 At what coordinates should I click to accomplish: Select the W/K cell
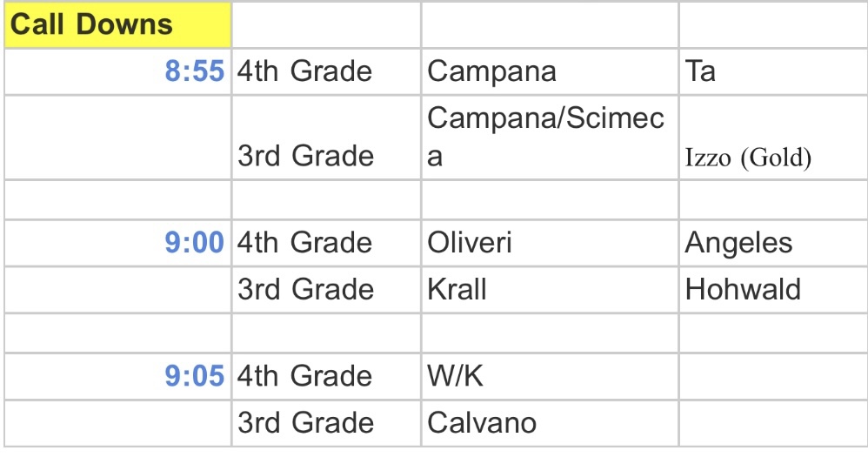tap(454, 376)
